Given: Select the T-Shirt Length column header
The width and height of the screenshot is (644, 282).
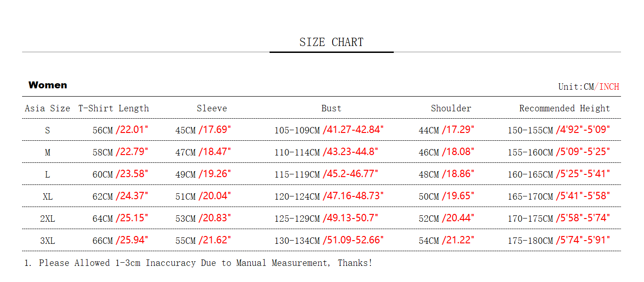Looking at the screenshot, I should pos(114,109).
